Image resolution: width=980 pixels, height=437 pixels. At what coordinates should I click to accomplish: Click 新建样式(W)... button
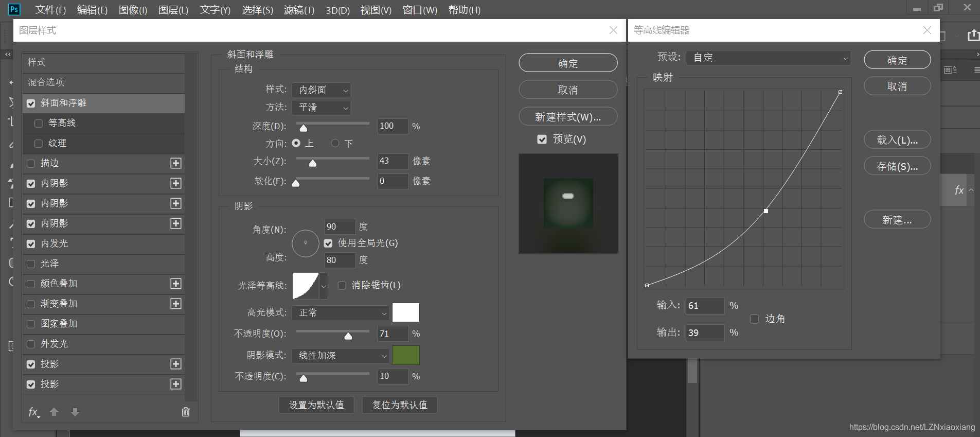[x=568, y=116]
